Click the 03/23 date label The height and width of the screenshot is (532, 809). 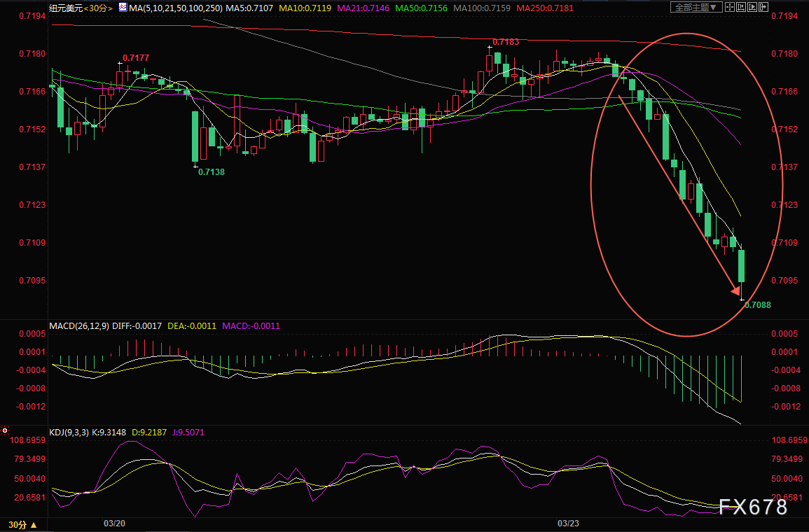point(568,523)
